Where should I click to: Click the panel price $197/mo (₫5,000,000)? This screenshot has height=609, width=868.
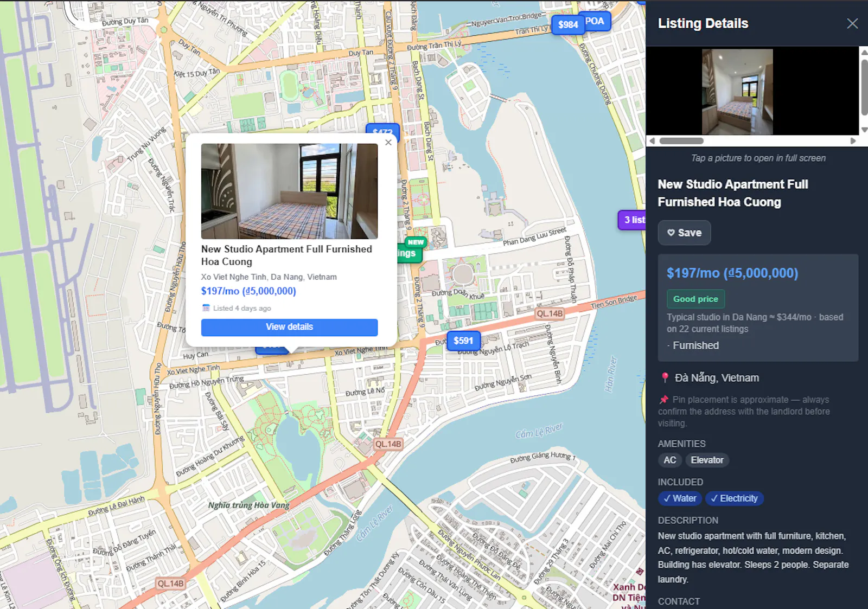pos(732,273)
